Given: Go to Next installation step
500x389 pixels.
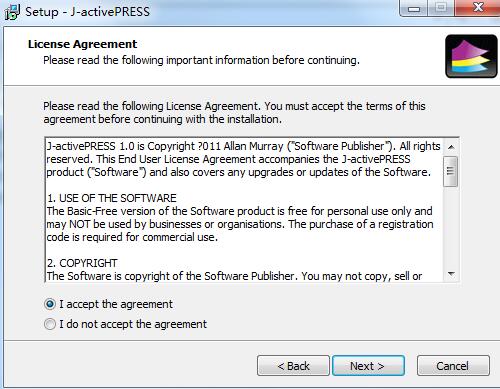Looking at the screenshot, I should (368, 366).
